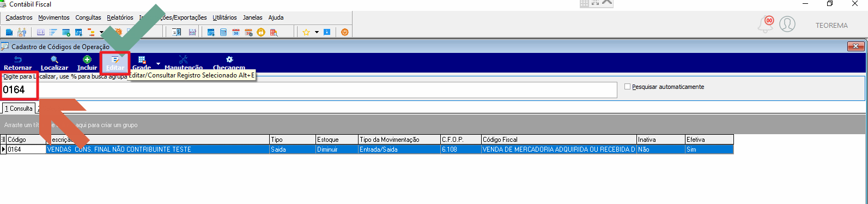Click the Grade grid button
Screen dimensions: 868x204
coord(142,63)
